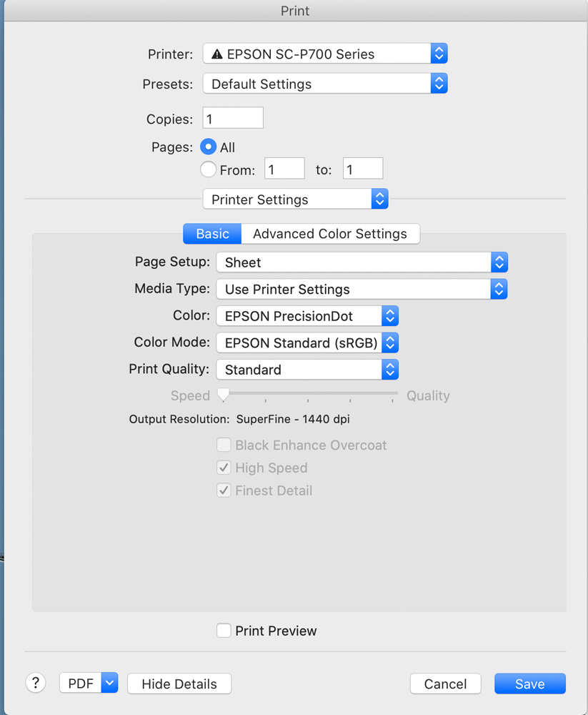Click the help question mark icon
This screenshot has width=588, height=715.
tap(36, 683)
